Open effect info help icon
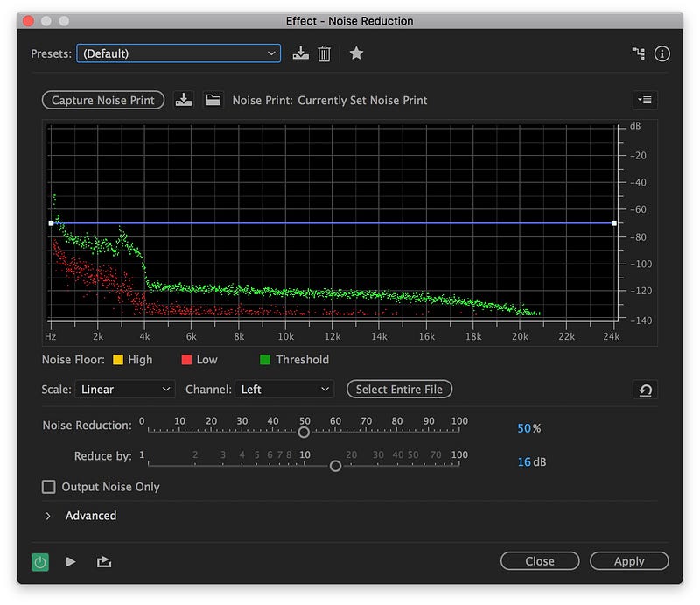This screenshot has width=700, height=605. click(661, 53)
